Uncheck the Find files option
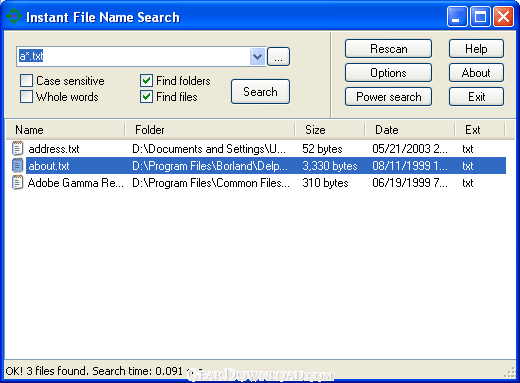This screenshot has height=383, width=520. coord(146,97)
